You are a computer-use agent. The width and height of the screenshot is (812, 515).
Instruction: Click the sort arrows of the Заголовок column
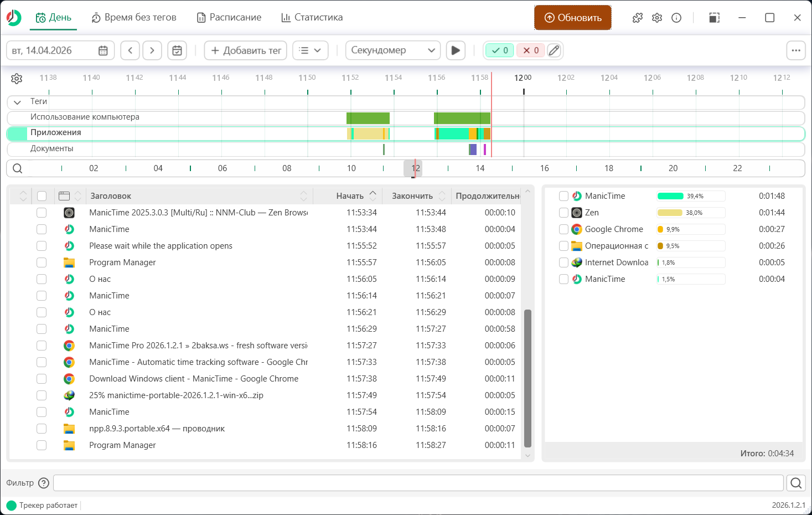304,196
